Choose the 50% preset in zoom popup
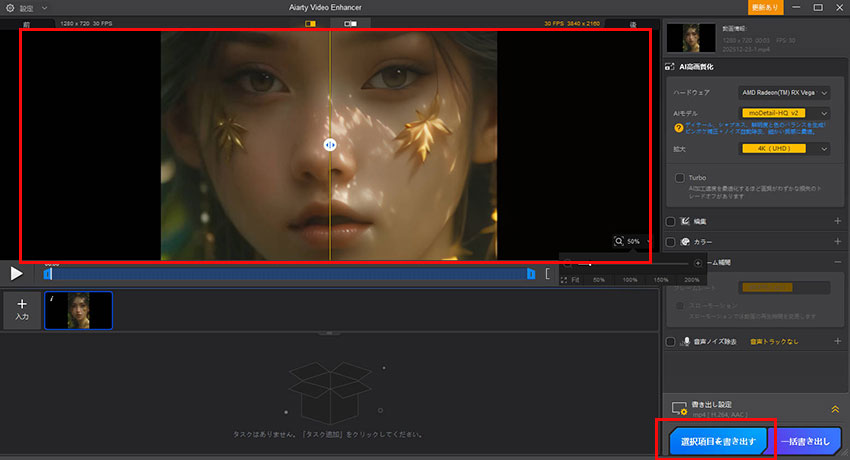Image resolution: width=850 pixels, height=460 pixels. pyautogui.click(x=598, y=280)
